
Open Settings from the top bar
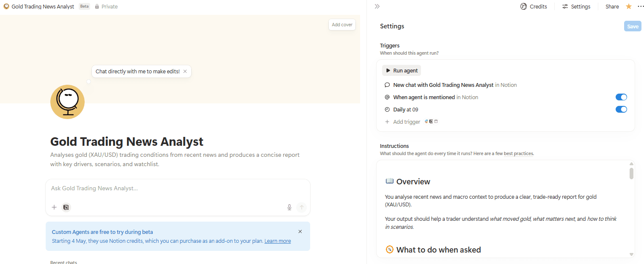click(576, 6)
